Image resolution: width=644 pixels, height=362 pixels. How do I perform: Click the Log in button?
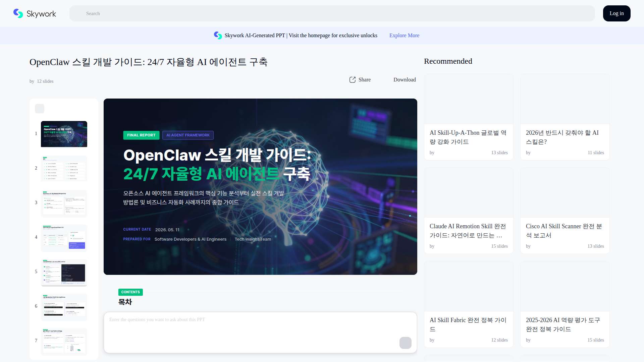click(x=616, y=13)
